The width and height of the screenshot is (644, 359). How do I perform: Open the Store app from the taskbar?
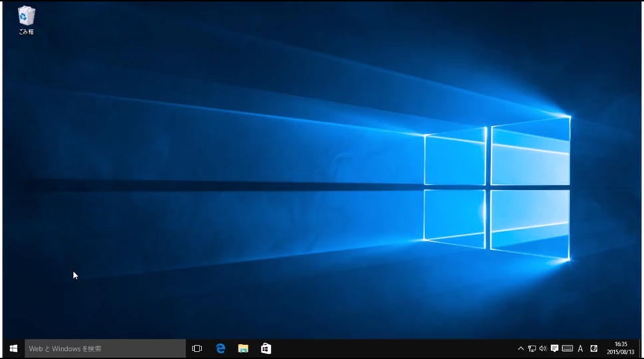coord(265,348)
